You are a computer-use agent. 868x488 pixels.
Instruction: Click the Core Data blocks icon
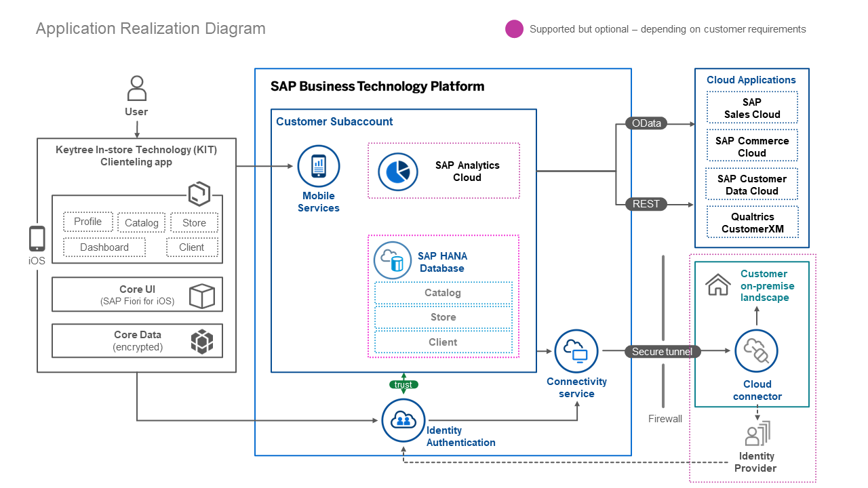coord(202,341)
